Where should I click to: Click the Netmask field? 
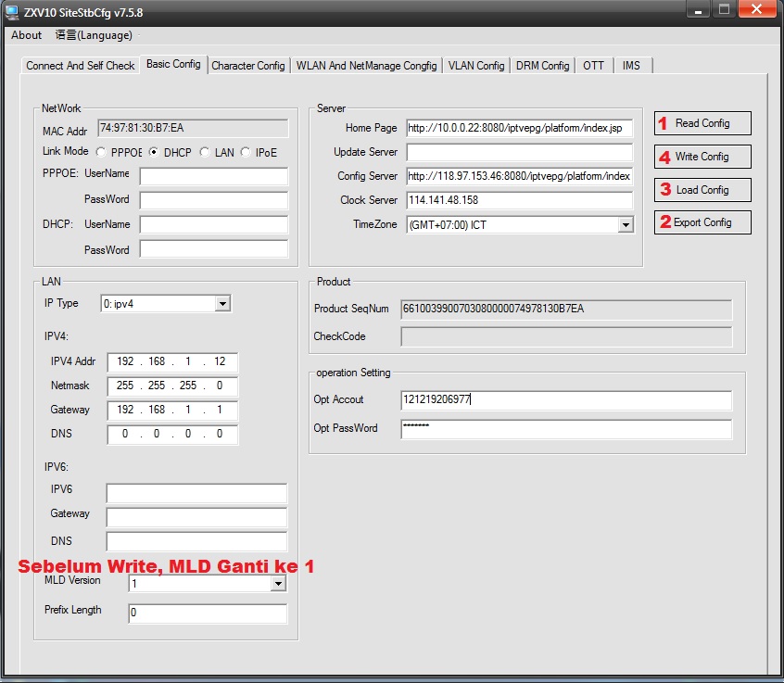pyautogui.click(x=172, y=386)
